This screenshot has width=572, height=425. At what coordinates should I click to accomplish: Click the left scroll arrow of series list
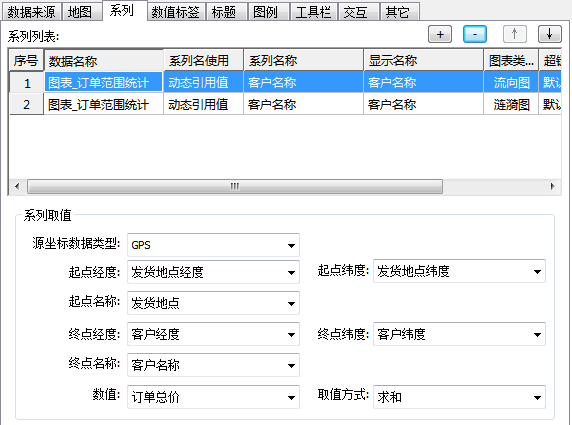(x=17, y=186)
